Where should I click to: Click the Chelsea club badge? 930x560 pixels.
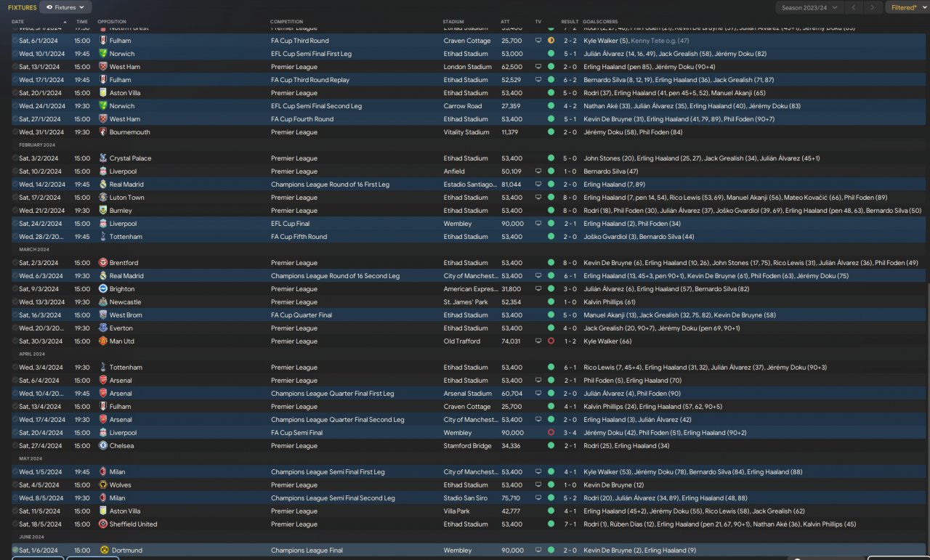pyautogui.click(x=102, y=446)
